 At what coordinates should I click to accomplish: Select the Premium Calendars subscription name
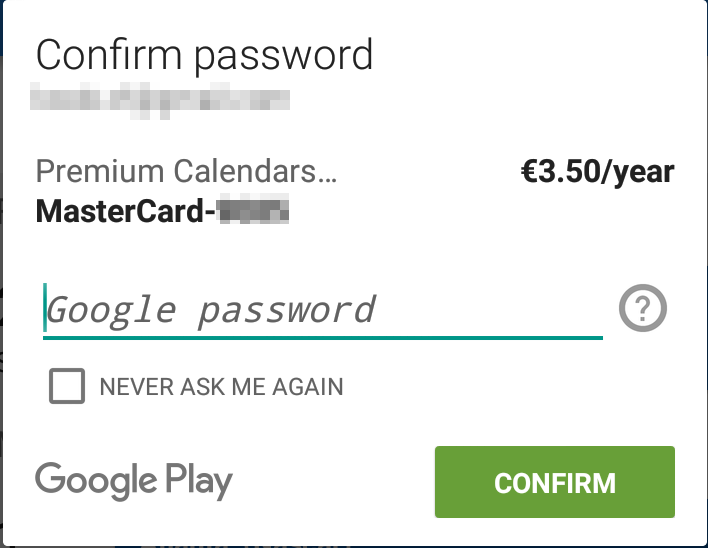tap(186, 172)
